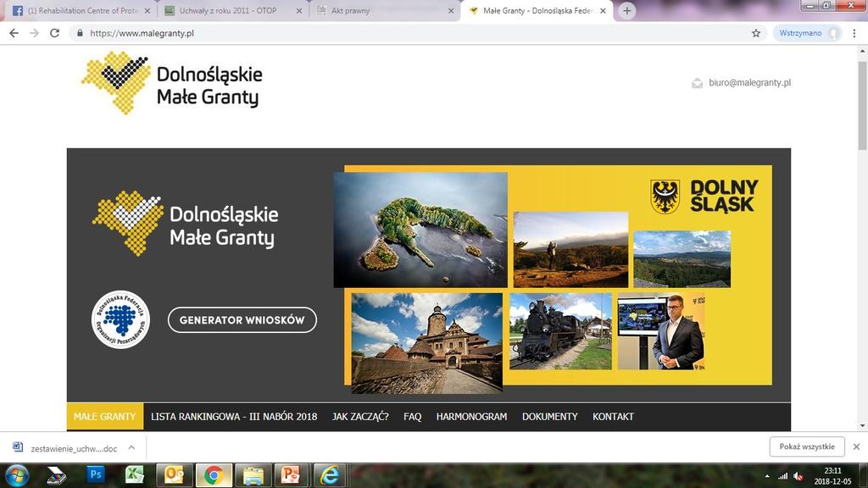868x488 pixels.
Task: Bookmark this page with the star icon
Action: [755, 33]
